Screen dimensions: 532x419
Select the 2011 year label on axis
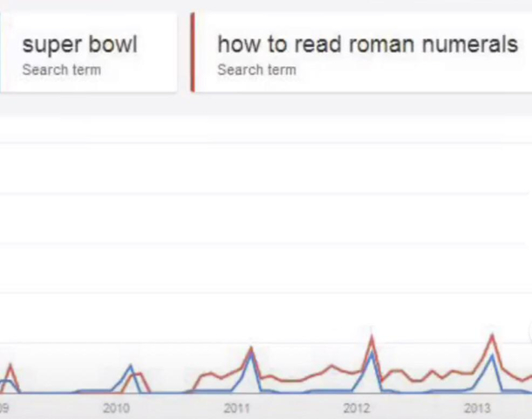pyautogui.click(x=237, y=409)
